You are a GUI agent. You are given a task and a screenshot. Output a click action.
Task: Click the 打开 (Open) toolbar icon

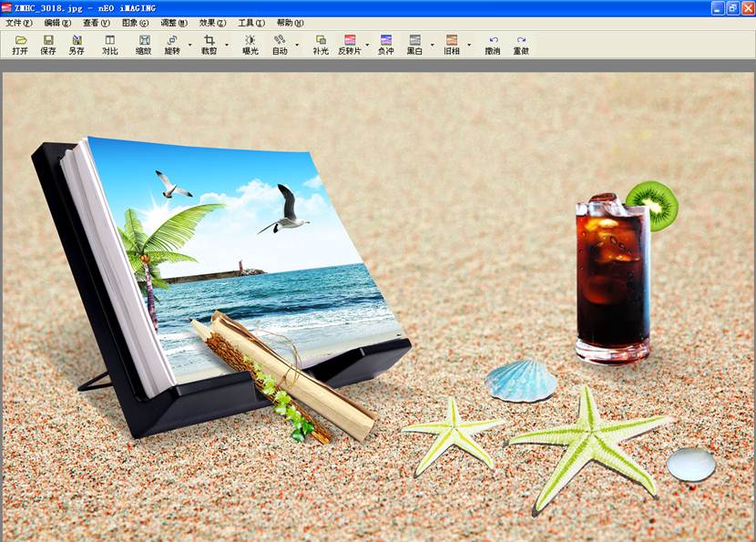[x=20, y=45]
